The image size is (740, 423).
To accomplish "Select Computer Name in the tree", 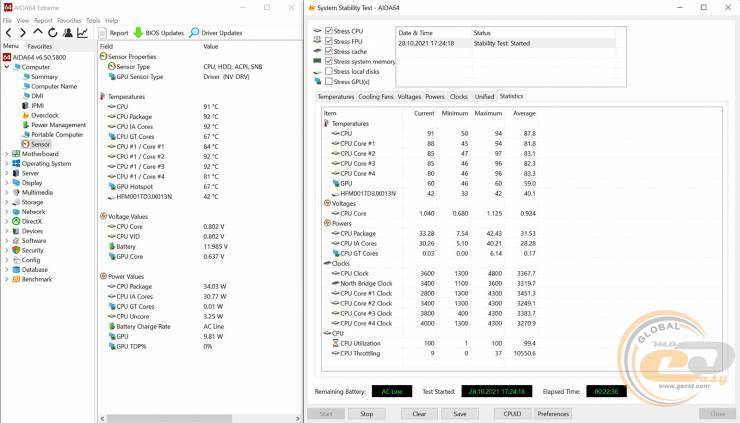I will (53, 86).
